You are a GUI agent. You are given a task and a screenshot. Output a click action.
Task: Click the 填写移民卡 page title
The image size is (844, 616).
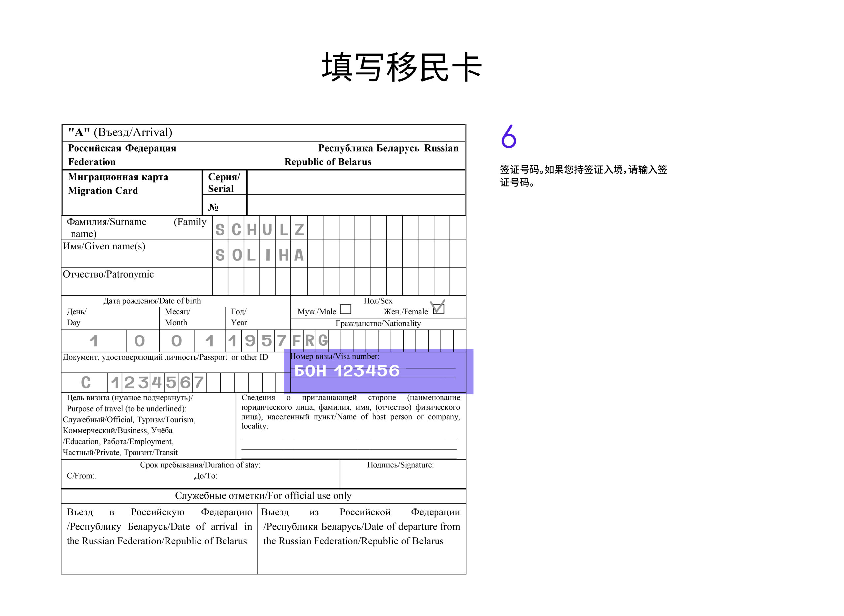click(402, 68)
